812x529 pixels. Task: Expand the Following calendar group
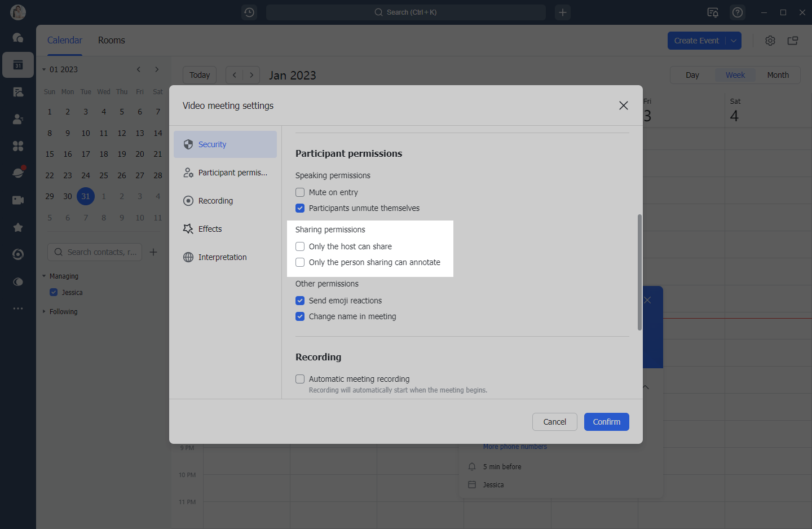[x=44, y=311]
